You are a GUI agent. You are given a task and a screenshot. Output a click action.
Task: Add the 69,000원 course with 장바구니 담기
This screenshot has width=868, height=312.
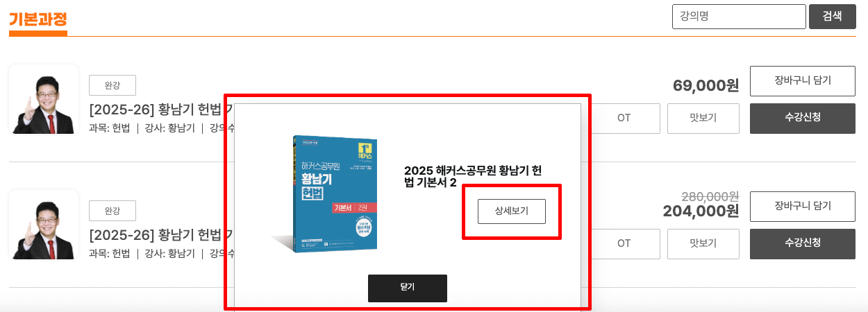803,80
